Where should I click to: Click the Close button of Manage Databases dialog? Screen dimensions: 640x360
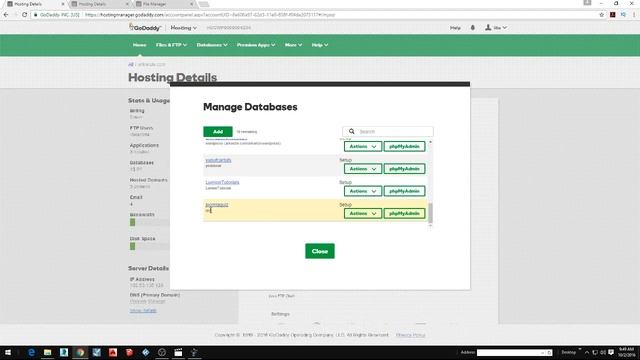(320, 251)
